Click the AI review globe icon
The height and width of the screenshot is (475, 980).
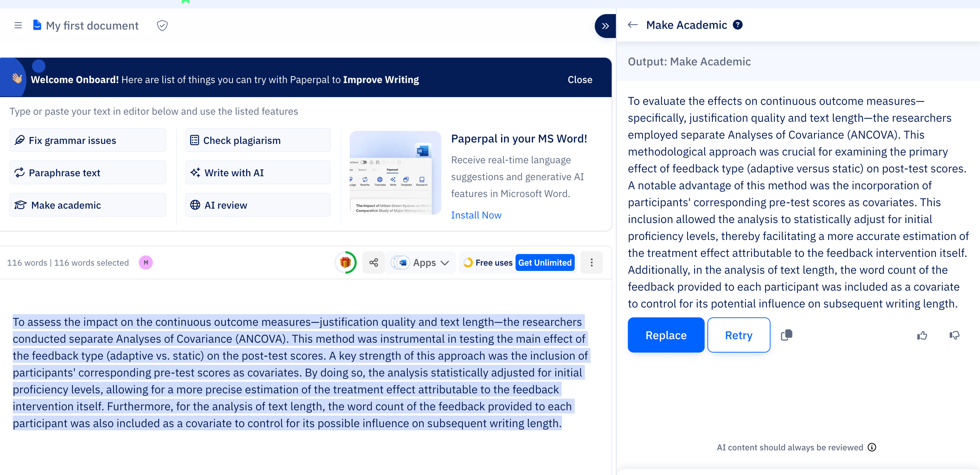(195, 205)
